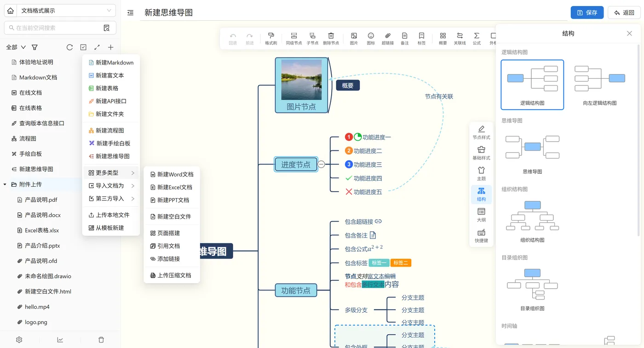
Task: Select the 组织结构图 layout thumbnail
Action: click(x=532, y=222)
